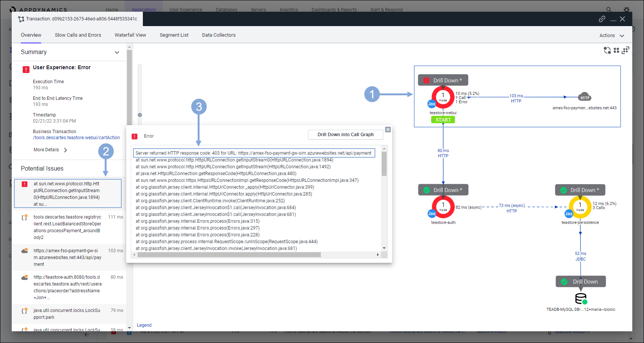Click the flow map zoom slider handle
Image resolution: width=644 pixels, height=343 pixels.
point(140,115)
